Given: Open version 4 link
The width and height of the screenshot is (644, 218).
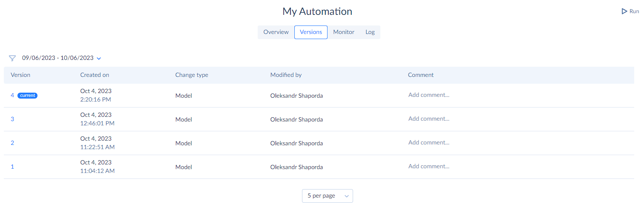Looking at the screenshot, I should coord(12,96).
